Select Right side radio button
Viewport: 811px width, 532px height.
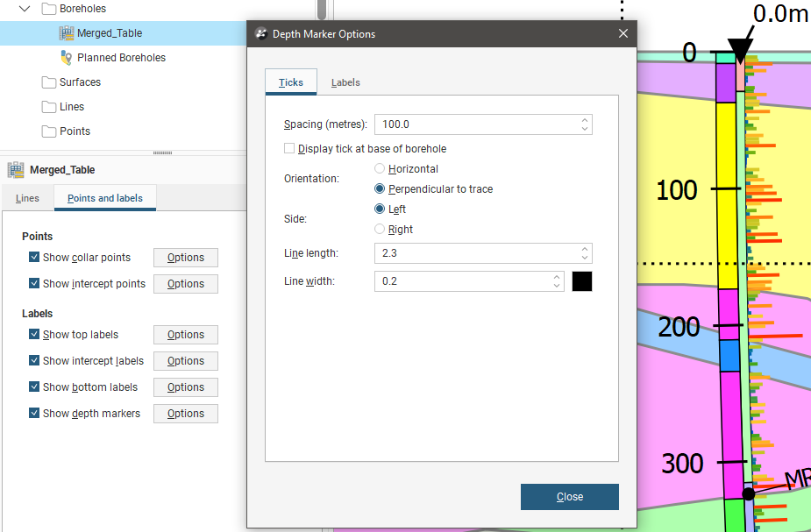(x=380, y=229)
